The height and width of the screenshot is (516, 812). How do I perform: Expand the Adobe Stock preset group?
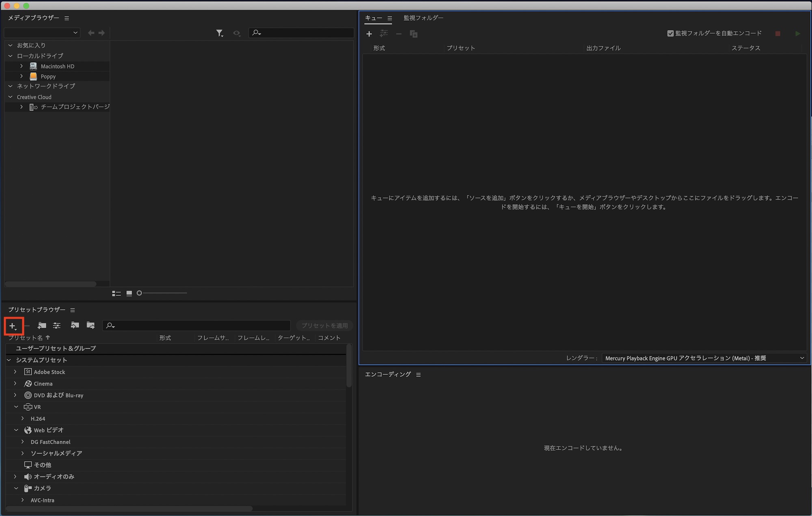click(x=15, y=372)
